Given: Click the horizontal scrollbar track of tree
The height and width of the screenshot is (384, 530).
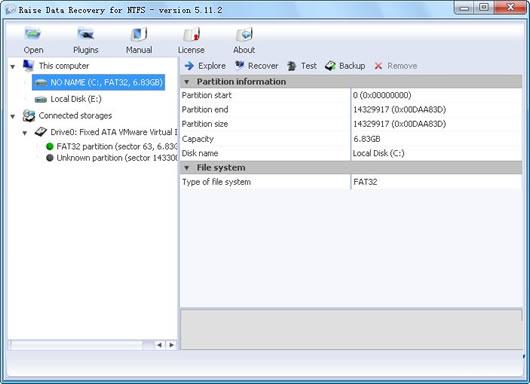Looking at the screenshot, I should pyautogui.click(x=81, y=345).
